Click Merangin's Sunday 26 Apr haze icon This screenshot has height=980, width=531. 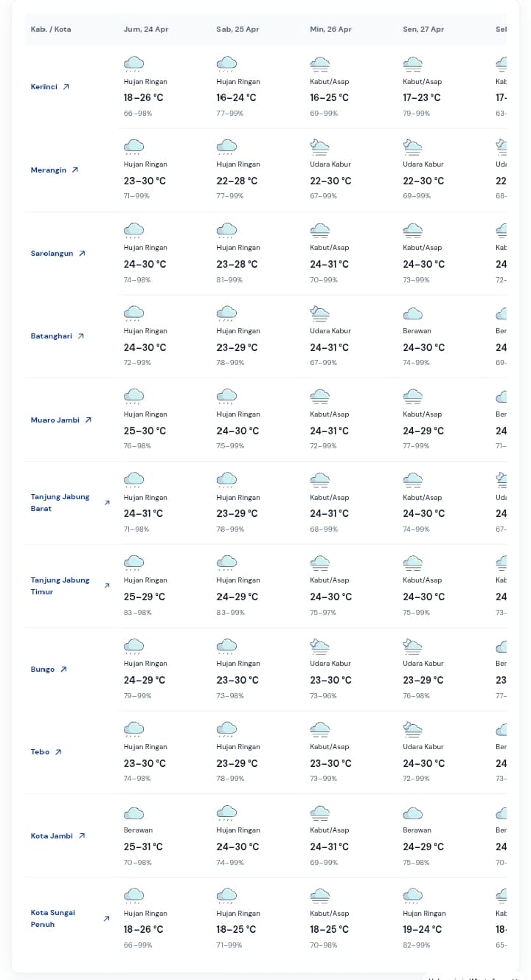click(x=319, y=147)
